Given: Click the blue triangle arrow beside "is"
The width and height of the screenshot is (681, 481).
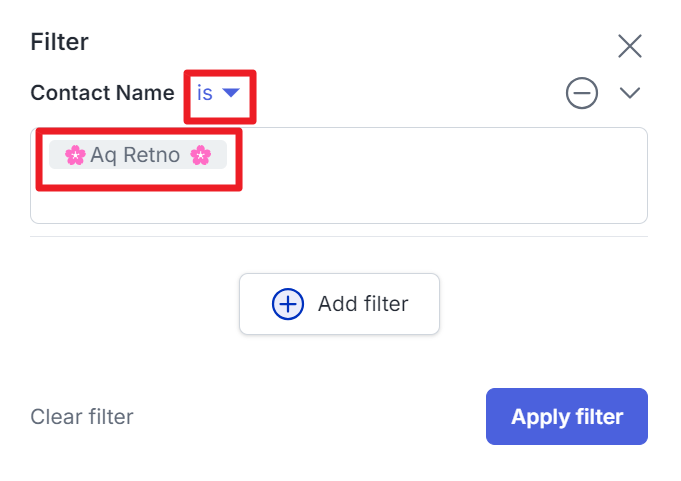Looking at the screenshot, I should pos(231,92).
